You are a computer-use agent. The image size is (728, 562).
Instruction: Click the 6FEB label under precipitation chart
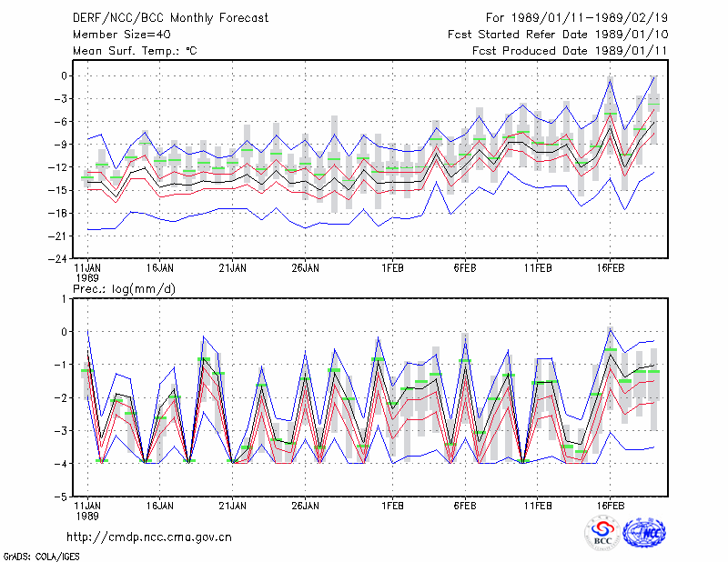click(465, 506)
